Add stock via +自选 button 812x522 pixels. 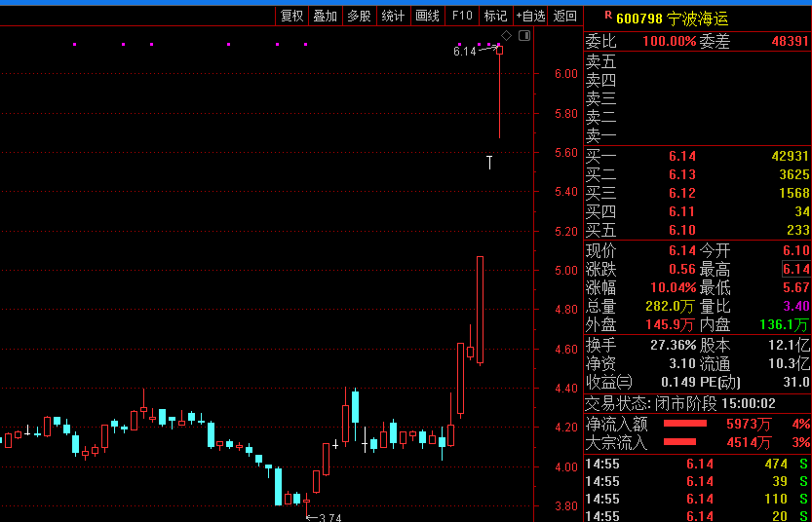(530, 16)
